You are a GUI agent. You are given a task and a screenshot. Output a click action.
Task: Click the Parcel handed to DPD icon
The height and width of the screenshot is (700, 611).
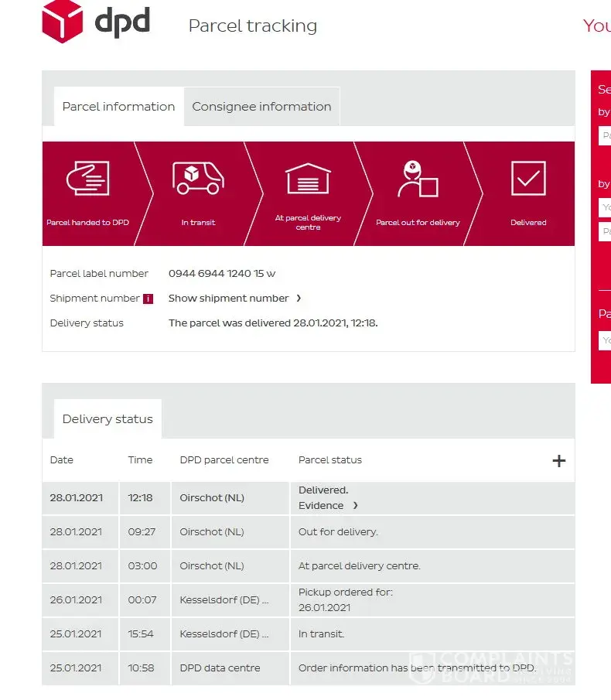point(88,178)
